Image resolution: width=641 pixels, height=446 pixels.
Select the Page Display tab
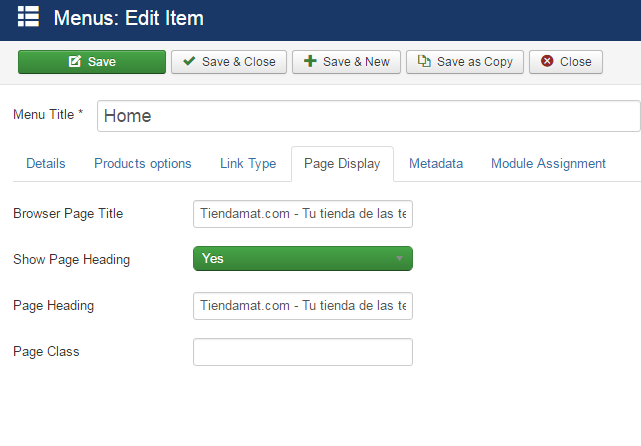(x=342, y=164)
